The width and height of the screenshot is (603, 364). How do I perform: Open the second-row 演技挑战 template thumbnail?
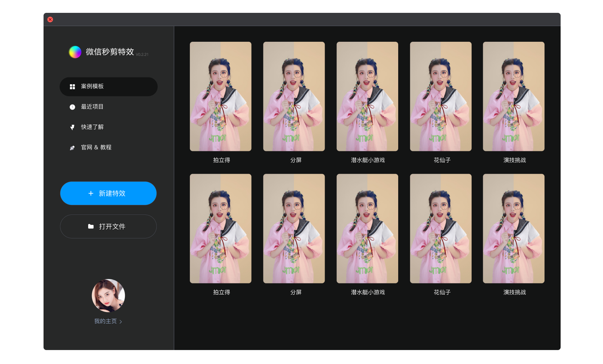(514, 229)
